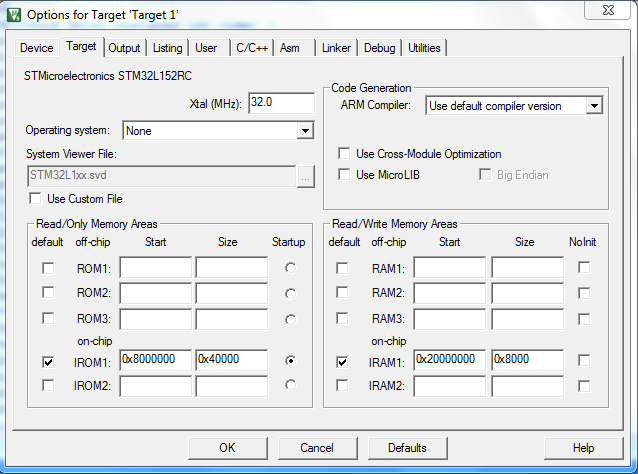638x474 pixels.
Task: Click the RAM1 Start address field
Action: click(x=450, y=267)
